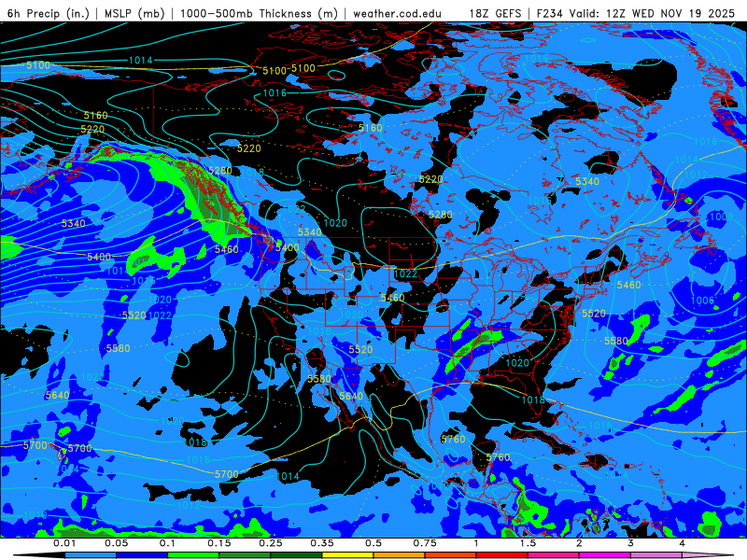Click the '1000-500mb Thickness (m)' header label

point(260,13)
